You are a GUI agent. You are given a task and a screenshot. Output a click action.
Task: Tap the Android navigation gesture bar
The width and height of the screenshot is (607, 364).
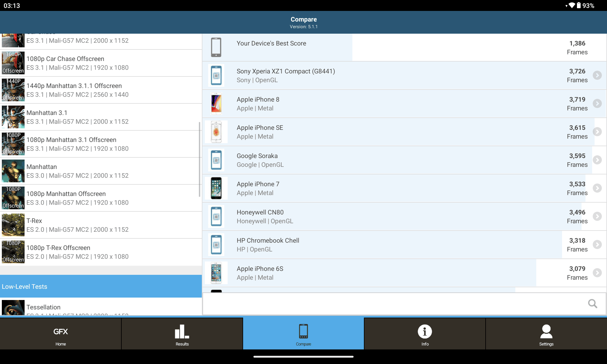303,357
